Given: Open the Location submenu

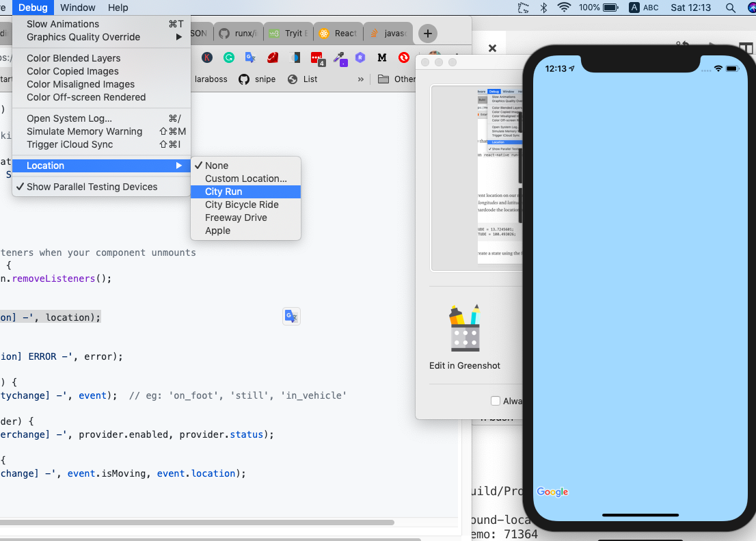Looking at the screenshot, I should click(45, 166).
